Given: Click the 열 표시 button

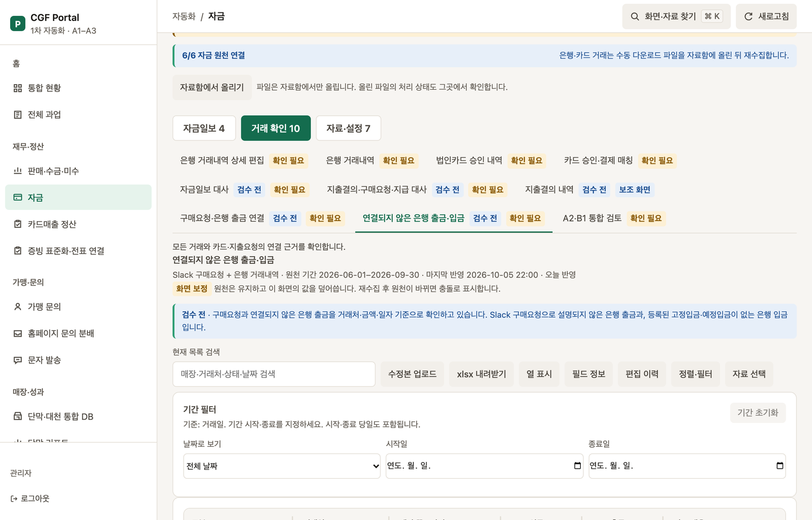Looking at the screenshot, I should click(539, 374).
